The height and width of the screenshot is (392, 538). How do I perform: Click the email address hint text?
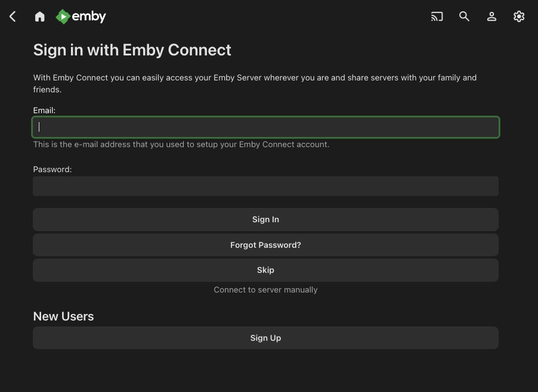click(x=181, y=145)
